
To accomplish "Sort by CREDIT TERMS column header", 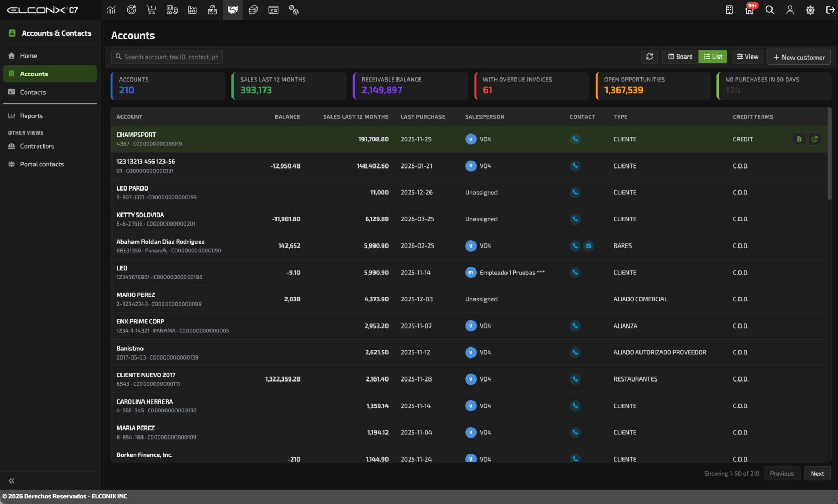I will point(753,117).
